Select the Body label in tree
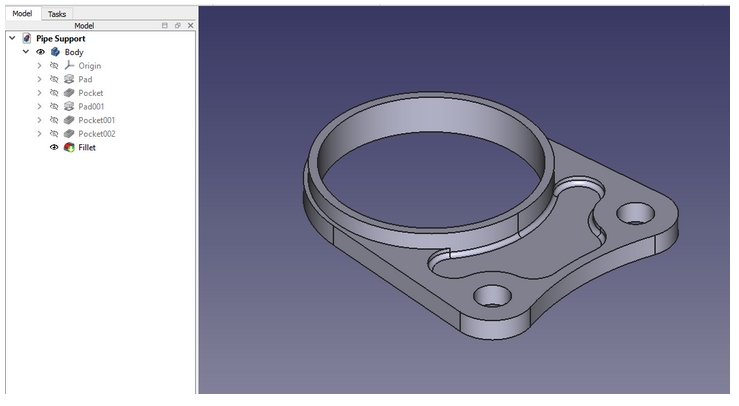The image size is (739, 406). pos(74,52)
